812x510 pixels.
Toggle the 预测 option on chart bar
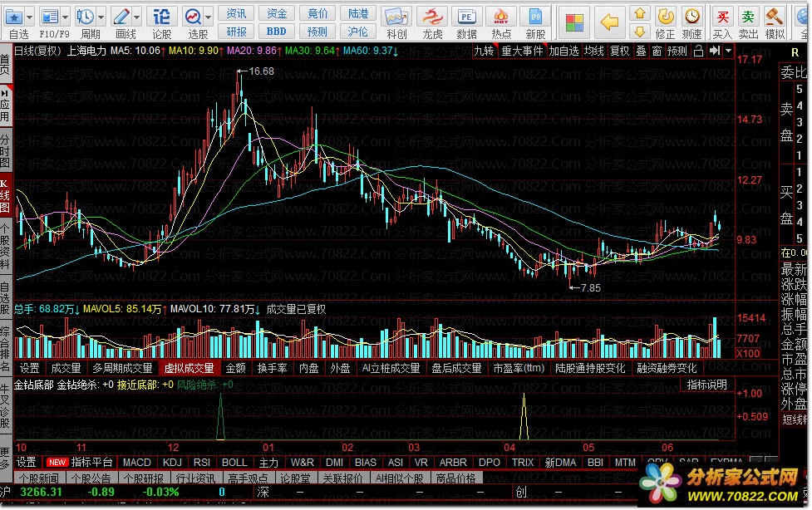(677, 51)
